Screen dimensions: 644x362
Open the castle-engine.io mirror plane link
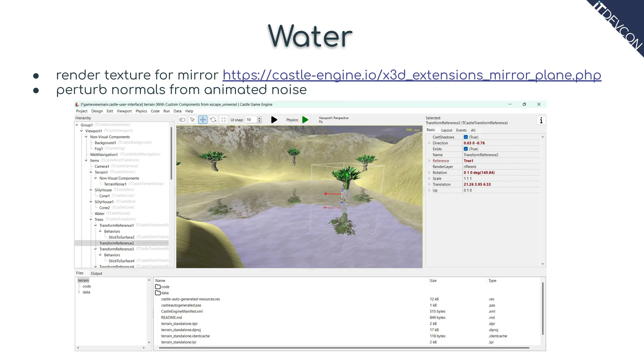pyautogui.click(x=412, y=75)
